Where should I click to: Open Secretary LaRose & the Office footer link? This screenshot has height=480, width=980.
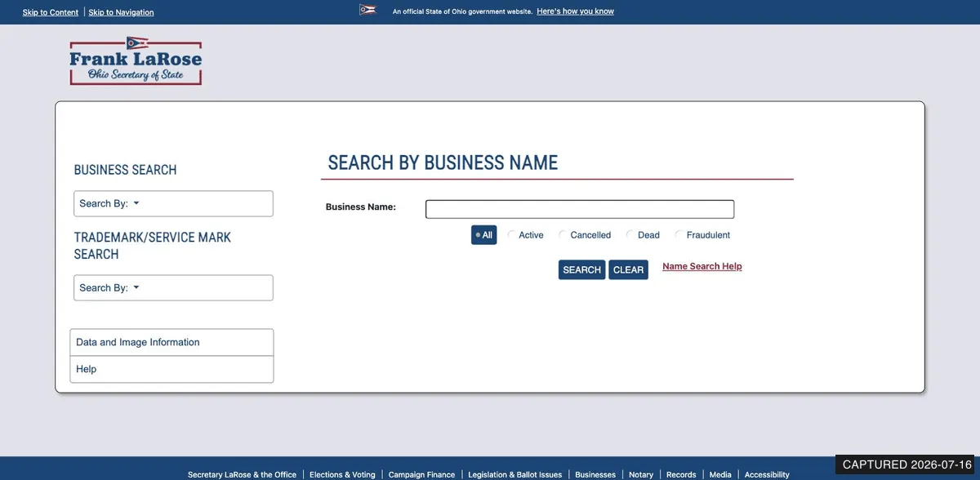click(x=242, y=474)
